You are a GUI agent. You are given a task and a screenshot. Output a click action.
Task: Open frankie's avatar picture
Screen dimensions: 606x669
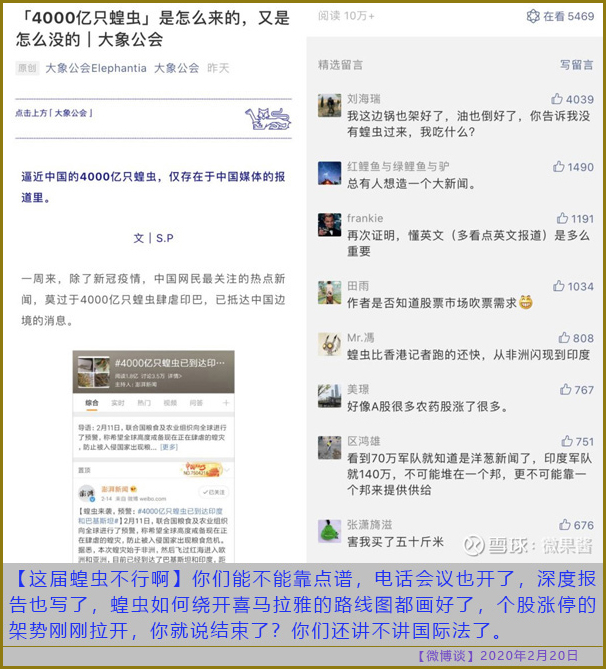click(x=329, y=224)
